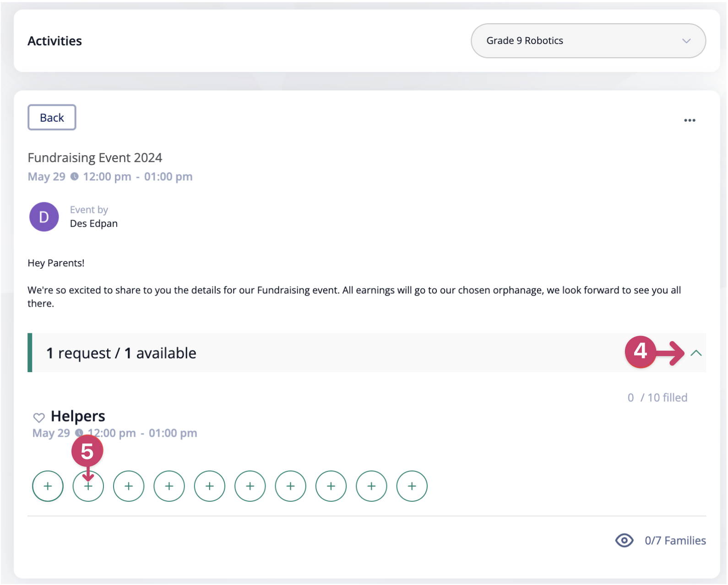Click the fourth Helpers plus slot

click(169, 486)
